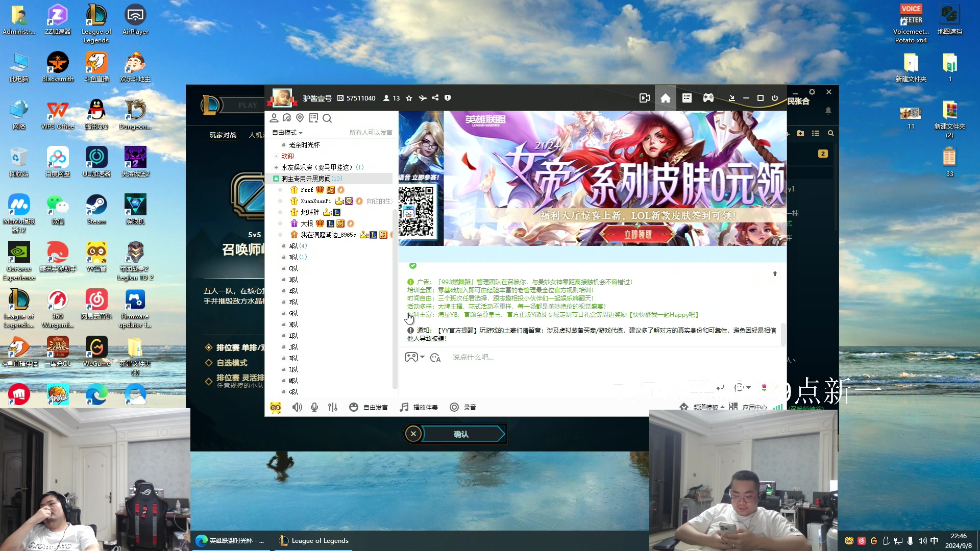Image resolution: width=980 pixels, height=551 pixels.
Task: Search friends in League client panel
Action: (831, 133)
